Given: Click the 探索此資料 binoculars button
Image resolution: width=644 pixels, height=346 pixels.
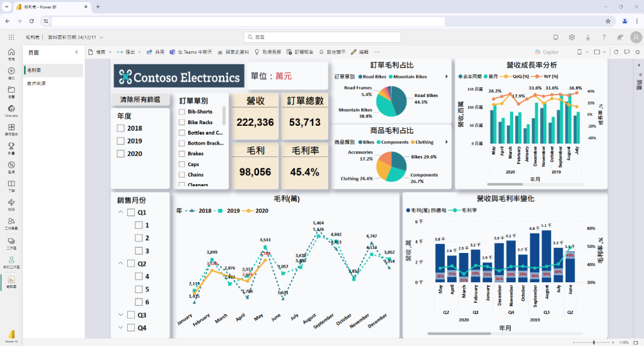Looking at the screenshot, I should tap(233, 52).
